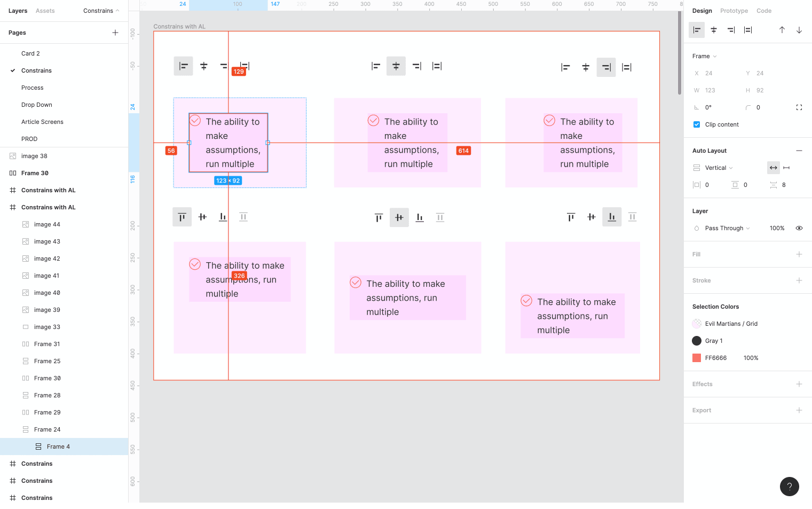Uncheck the Clip content checkbox
The width and height of the screenshot is (812, 509).
(x=696, y=124)
